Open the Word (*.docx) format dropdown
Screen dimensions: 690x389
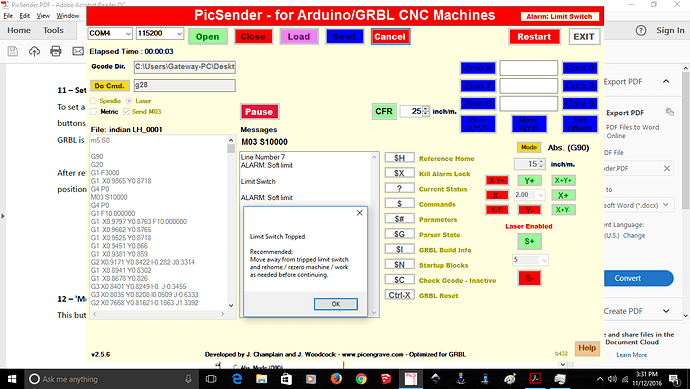[x=666, y=205]
